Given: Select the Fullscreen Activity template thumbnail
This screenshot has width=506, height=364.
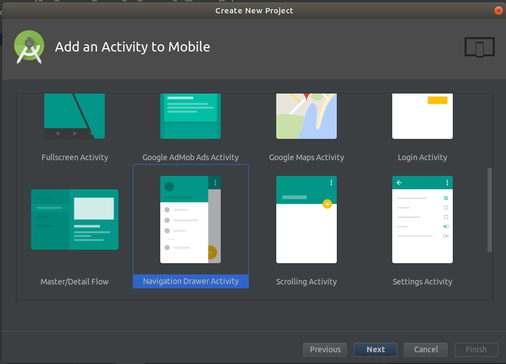Looking at the screenshot, I should coord(74,116).
